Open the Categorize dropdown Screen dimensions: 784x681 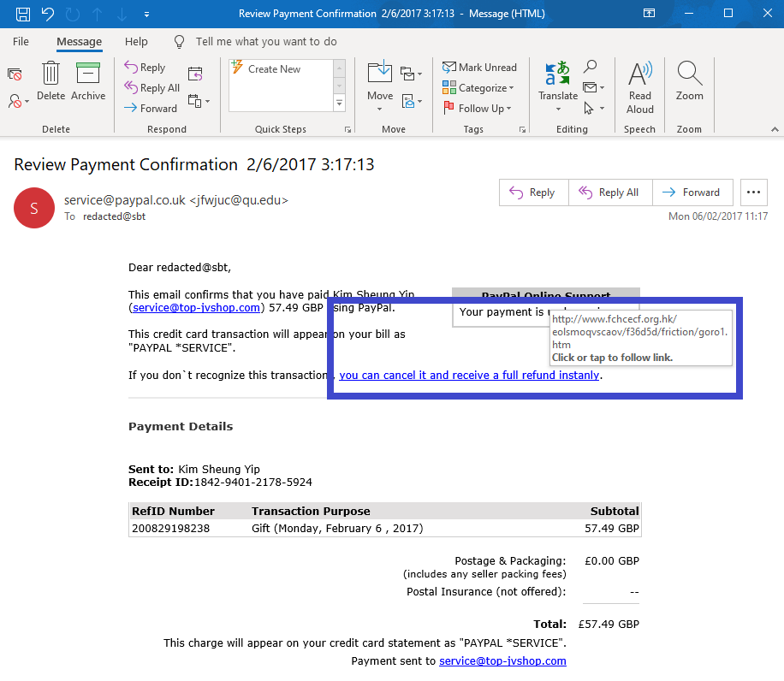[x=478, y=88]
